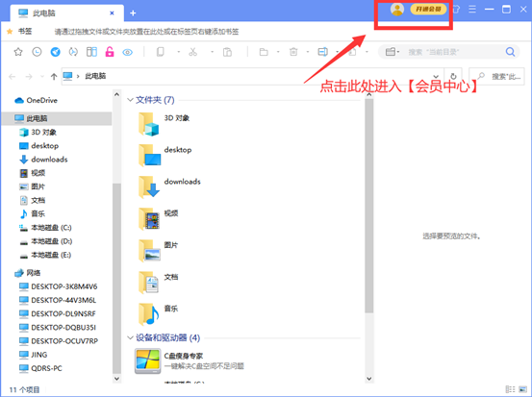This screenshot has width=532, height=397.
Task: Open a new tab with plus button
Action: click(133, 13)
